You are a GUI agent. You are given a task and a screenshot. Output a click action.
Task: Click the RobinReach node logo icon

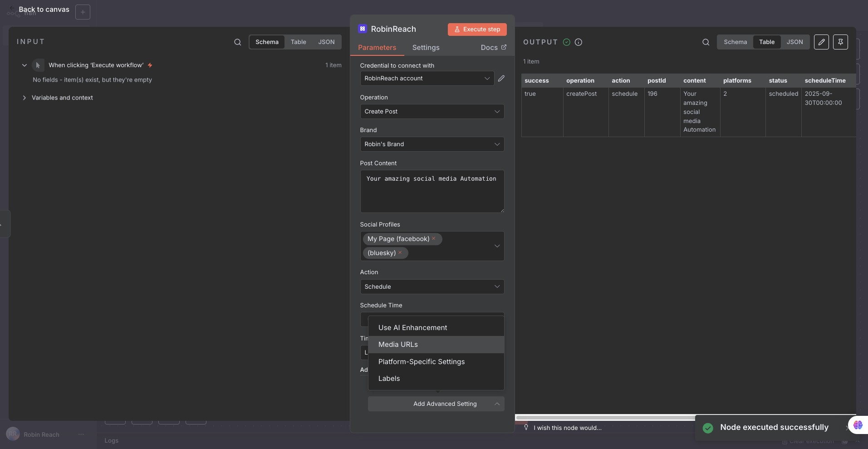(363, 29)
